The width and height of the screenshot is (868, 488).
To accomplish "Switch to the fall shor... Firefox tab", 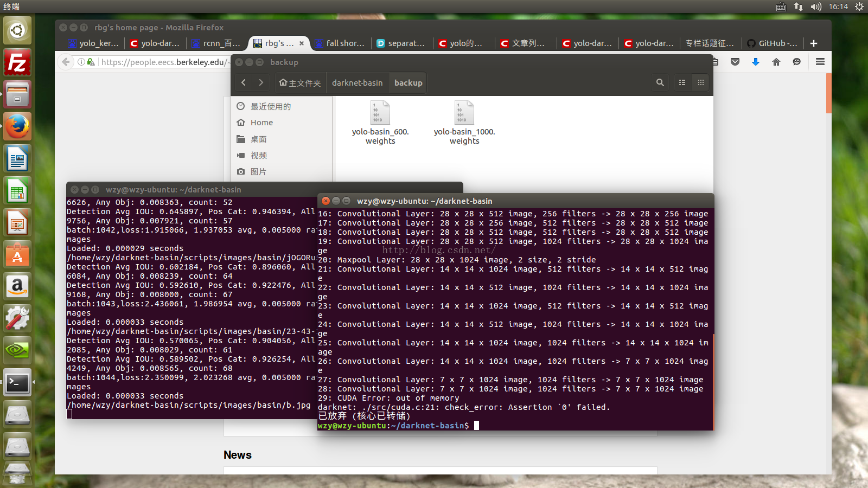I will [341, 43].
